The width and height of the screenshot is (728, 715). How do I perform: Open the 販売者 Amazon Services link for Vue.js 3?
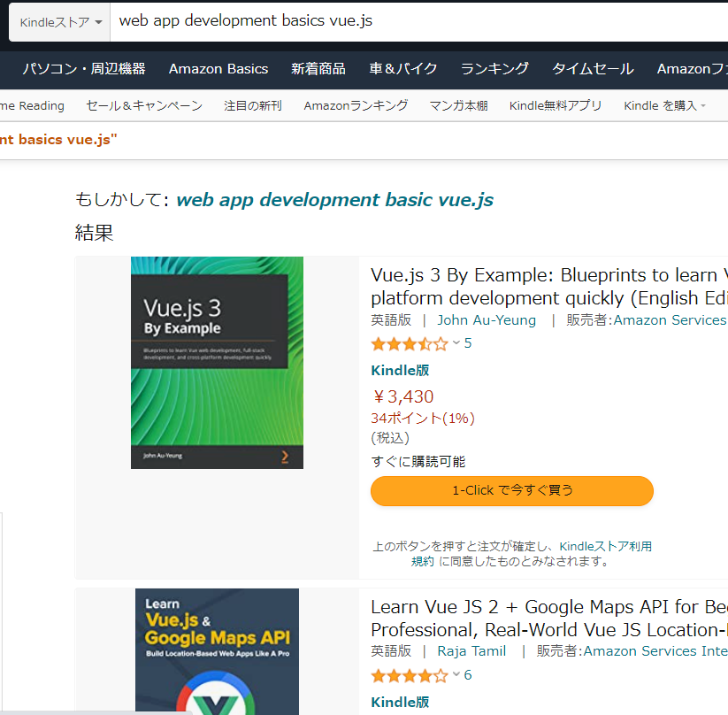pyautogui.click(x=671, y=320)
